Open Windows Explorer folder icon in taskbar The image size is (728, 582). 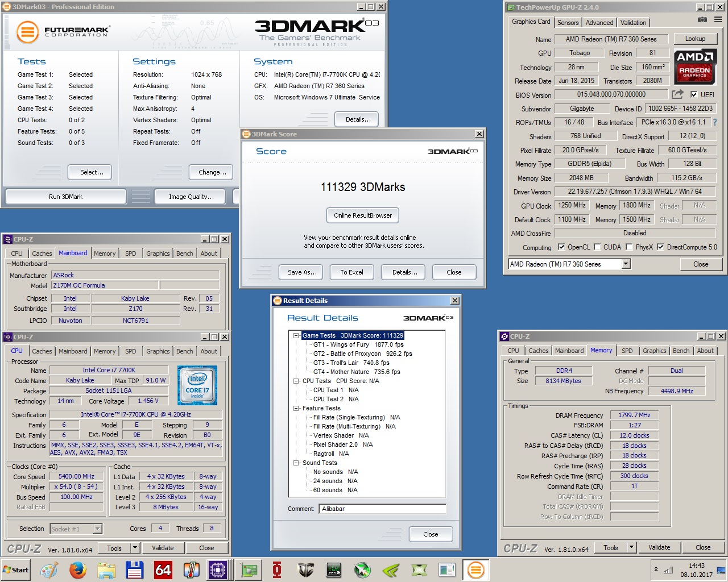106,569
